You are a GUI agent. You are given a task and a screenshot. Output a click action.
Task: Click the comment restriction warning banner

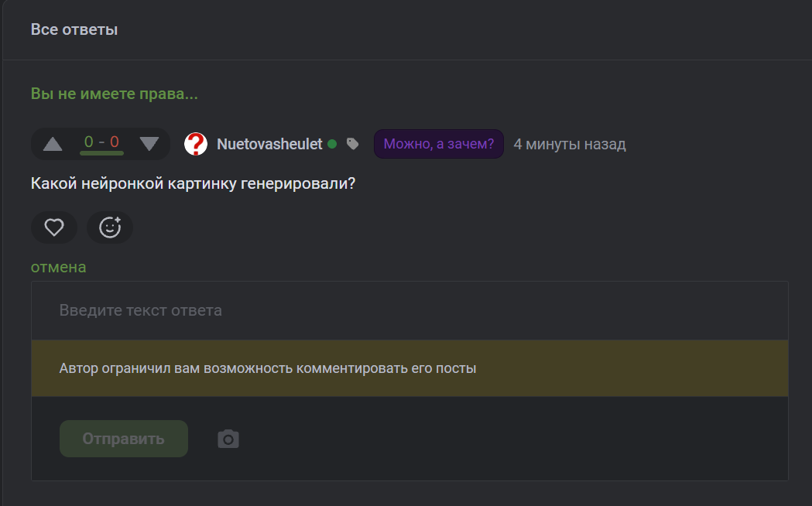click(409, 368)
